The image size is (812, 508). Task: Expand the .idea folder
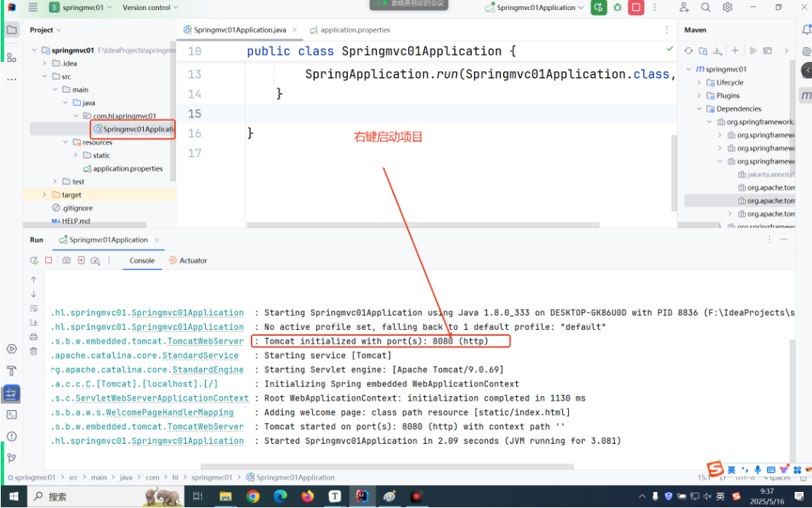click(44, 63)
